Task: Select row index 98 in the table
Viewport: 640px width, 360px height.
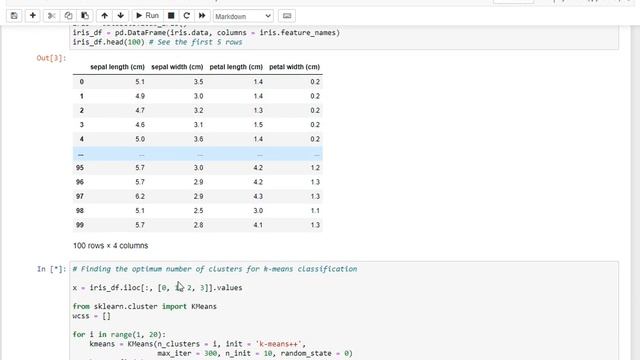Action: click(80, 211)
